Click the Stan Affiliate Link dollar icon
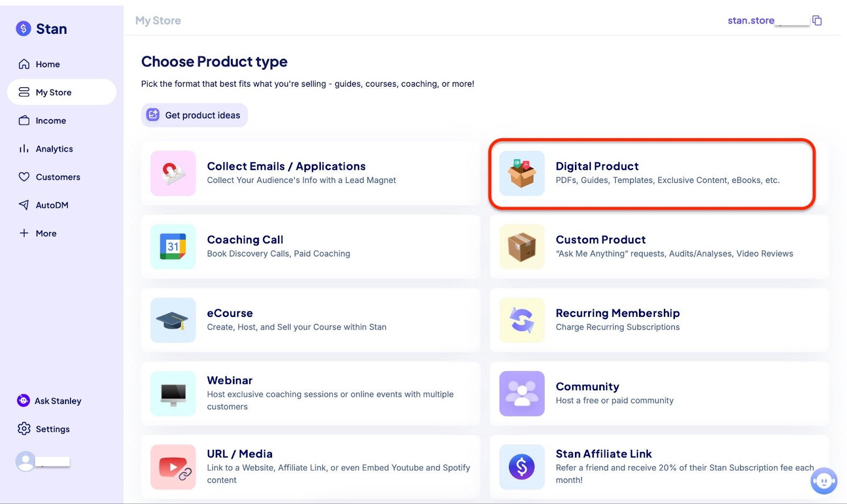Viewport: 847px width, 504px height. coord(522,467)
